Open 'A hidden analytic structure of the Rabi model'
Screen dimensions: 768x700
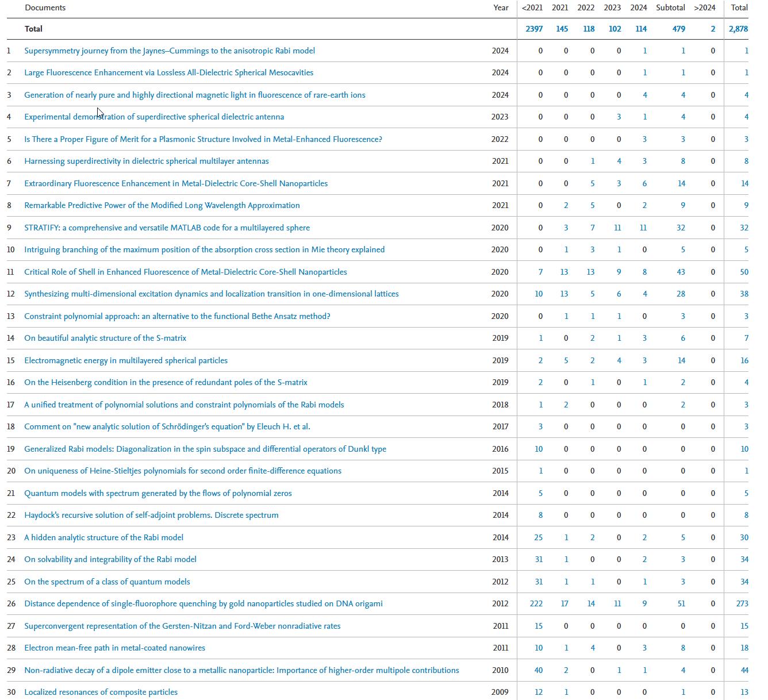(104, 537)
